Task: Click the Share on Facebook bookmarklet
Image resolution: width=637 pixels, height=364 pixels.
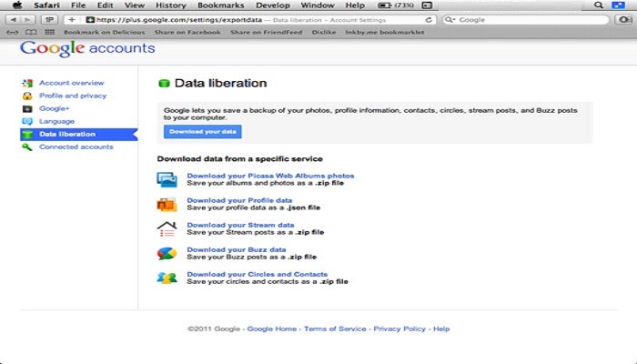Action: click(x=187, y=32)
